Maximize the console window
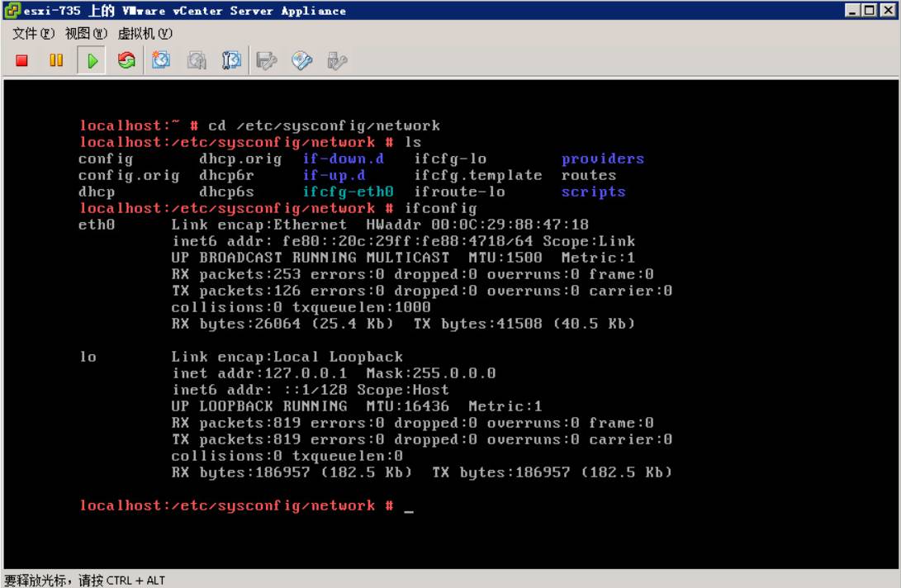The height and width of the screenshot is (588, 901). pyautogui.click(x=870, y=11)
